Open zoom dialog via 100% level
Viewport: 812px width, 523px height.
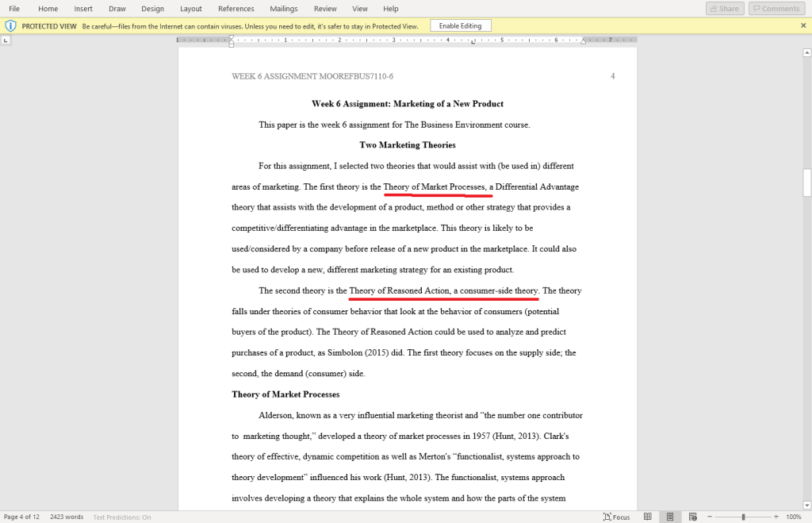(x=794, y=517)
